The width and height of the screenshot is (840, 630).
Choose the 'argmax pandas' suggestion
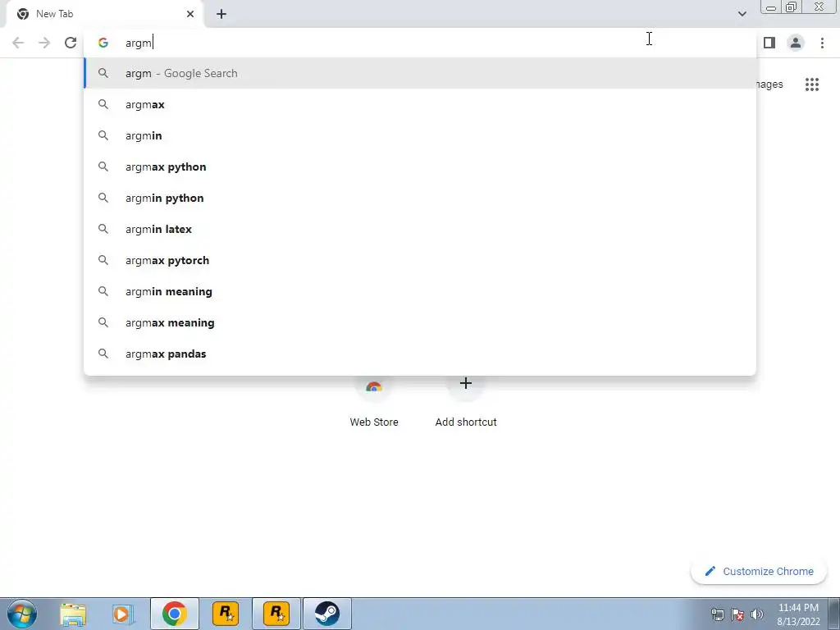[420, 354]
